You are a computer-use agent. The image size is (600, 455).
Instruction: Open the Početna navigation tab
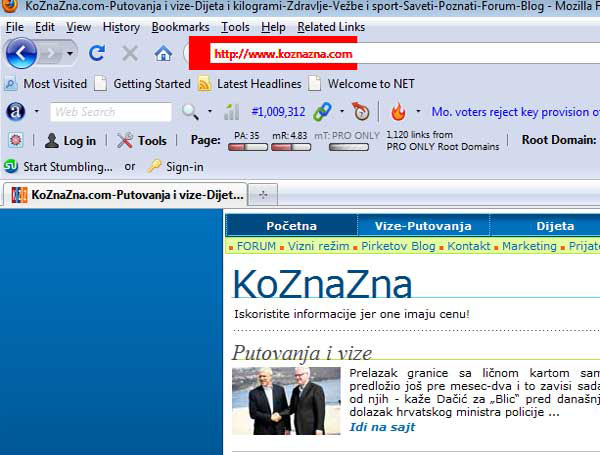coord(292,226)
